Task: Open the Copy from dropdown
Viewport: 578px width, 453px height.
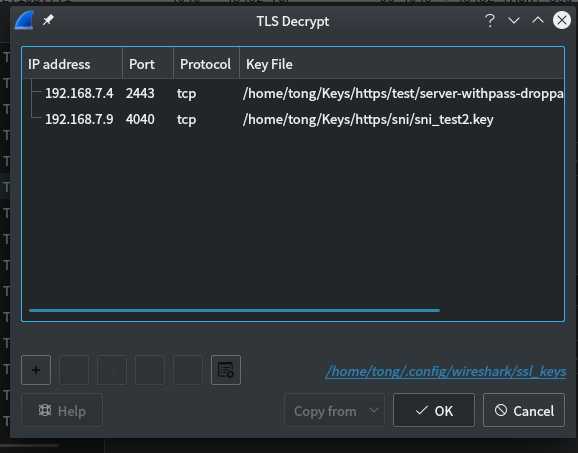Action: [335, 411]
